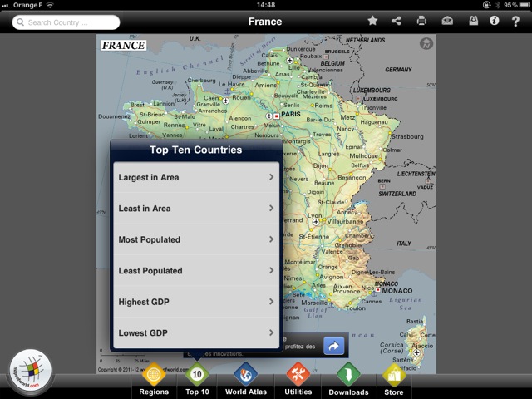Tap the star favorites icon
This screenshot has height=399, width=532.
click(x=372, y=22)
